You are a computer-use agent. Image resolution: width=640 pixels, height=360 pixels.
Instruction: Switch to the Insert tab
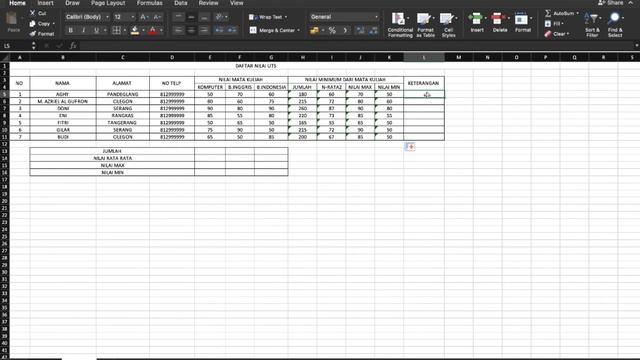tap(45, 3)
